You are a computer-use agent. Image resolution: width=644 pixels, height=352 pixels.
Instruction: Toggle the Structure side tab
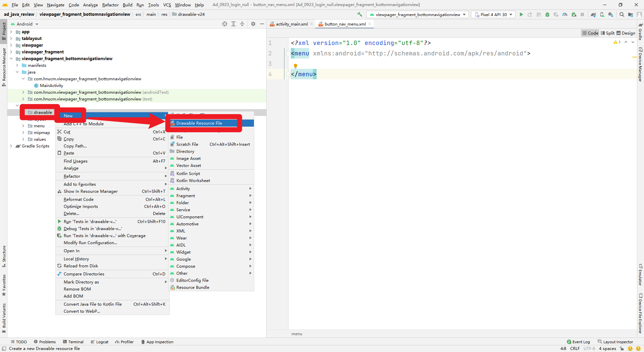point(4,256)
